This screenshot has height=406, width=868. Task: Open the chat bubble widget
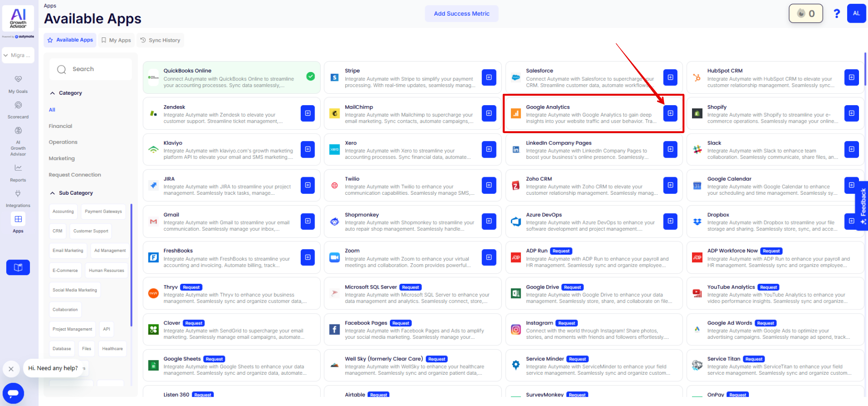(x=13, y=393)
